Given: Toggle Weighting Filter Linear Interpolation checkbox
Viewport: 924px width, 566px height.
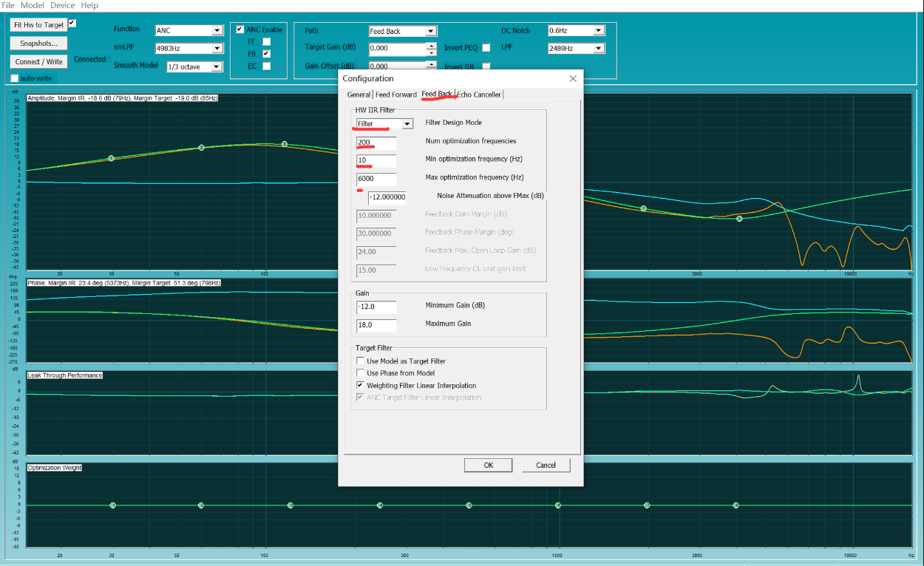Looking at the screenshot, I should point(361,386).
